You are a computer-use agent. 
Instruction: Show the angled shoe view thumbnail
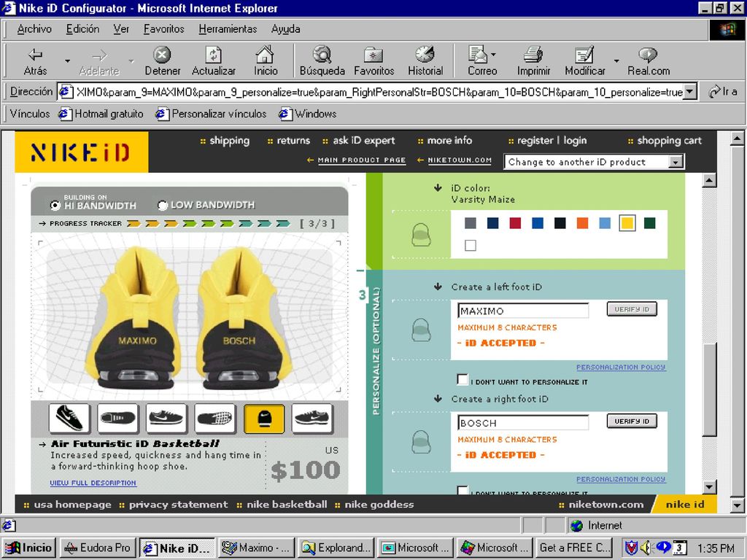(69, 419)
